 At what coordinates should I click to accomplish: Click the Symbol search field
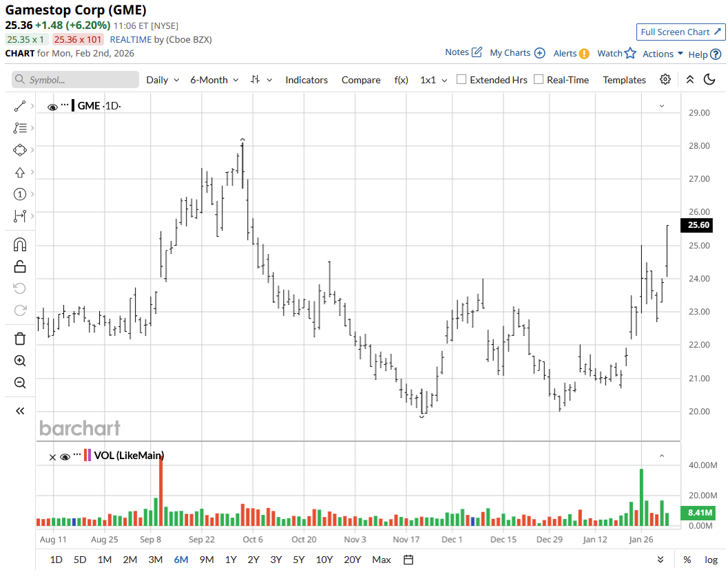(75, 79)
